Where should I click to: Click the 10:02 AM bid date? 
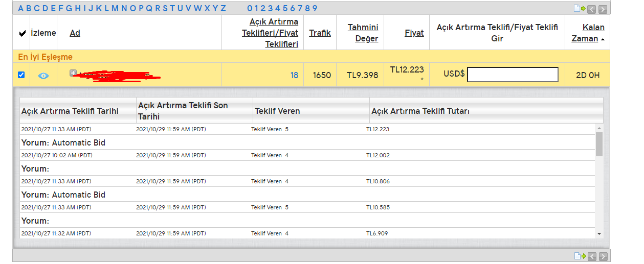(56, 155)
